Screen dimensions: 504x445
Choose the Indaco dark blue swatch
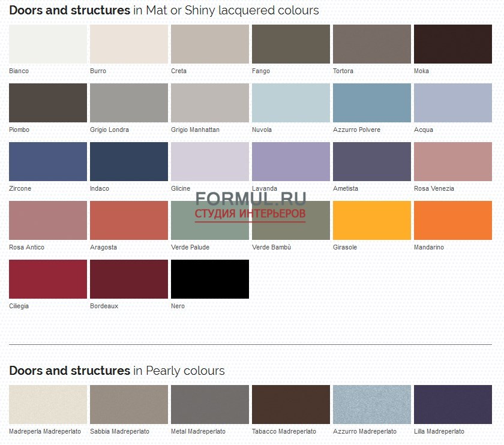coord(129,161)
